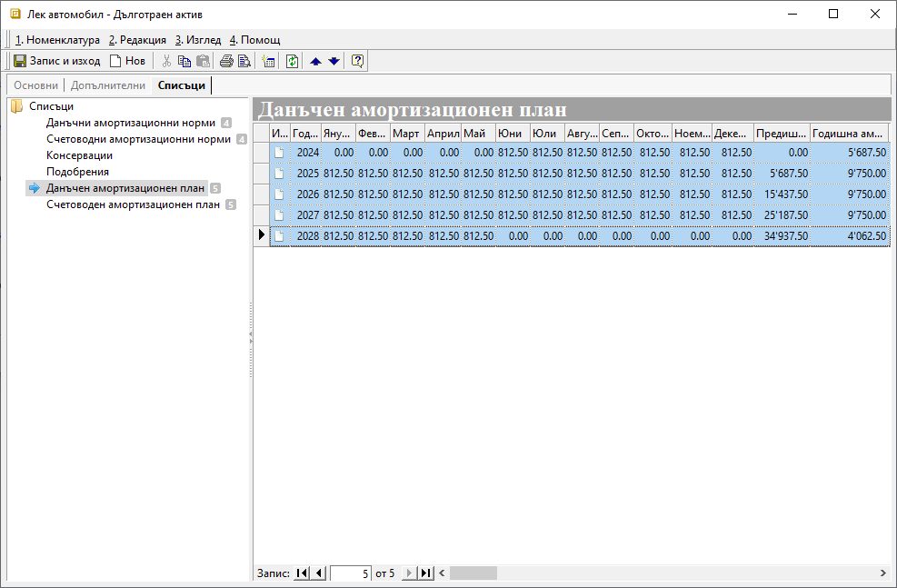Go to the first record navigation button
The image size is (897, 588).
click(x=302, y=573)
